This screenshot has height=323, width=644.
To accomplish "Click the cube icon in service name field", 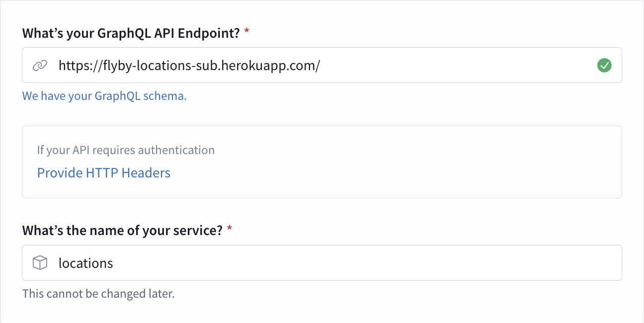I will [40, 262].
